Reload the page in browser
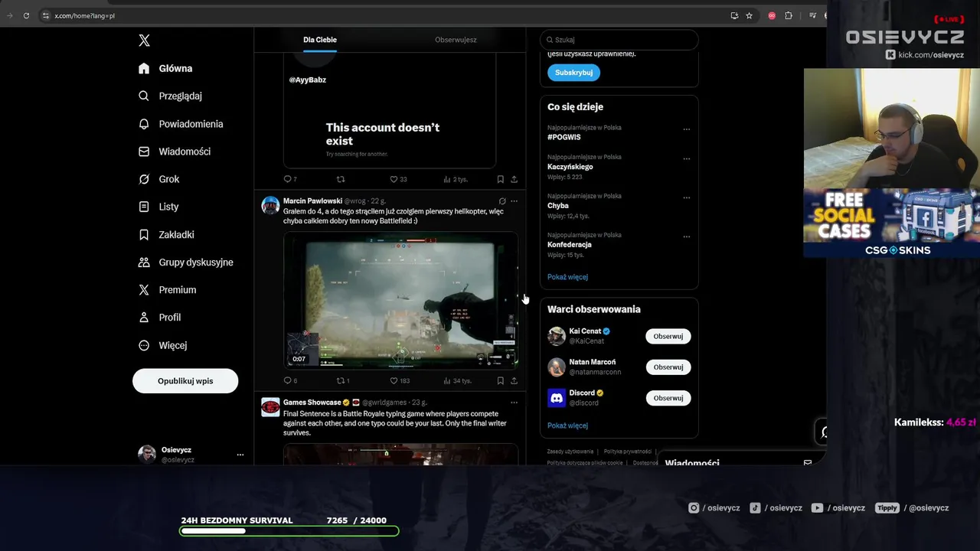The width and height of the screenshot is (980, 551). tap(26, 15)
